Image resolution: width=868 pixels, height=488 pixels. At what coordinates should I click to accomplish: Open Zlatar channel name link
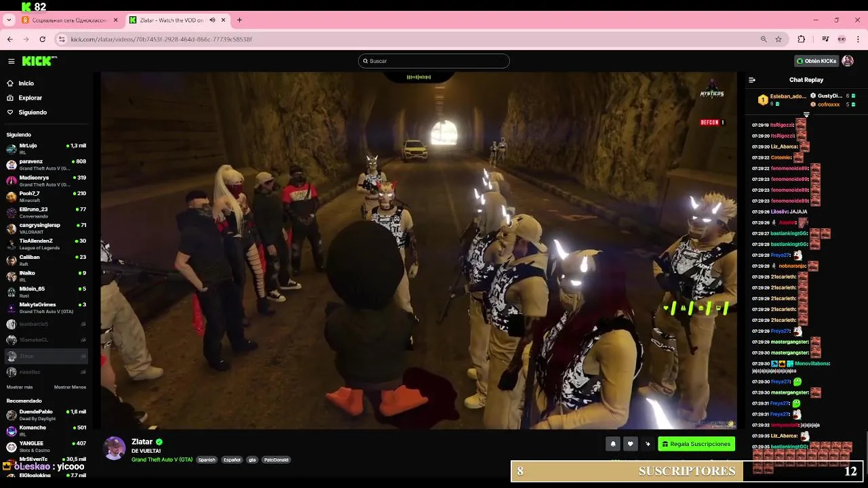point(142,442)
